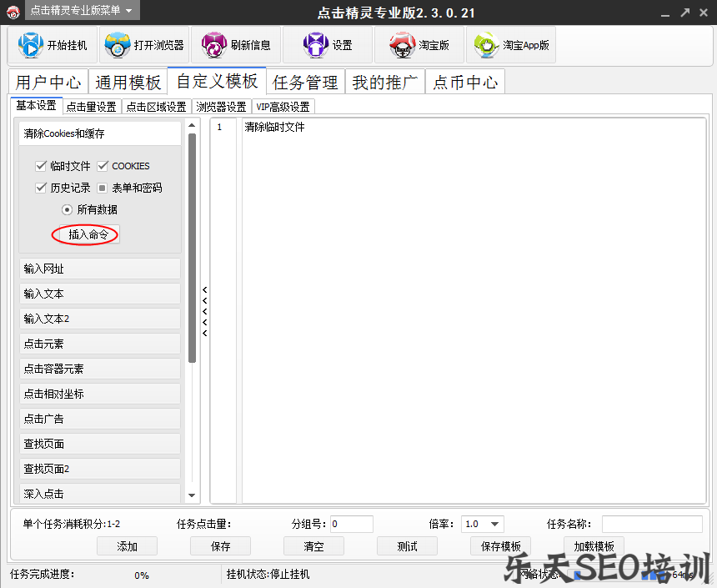Open 点击精灵专业版菜单 in the top-left
Screen dimensions: 717x588
75,12
